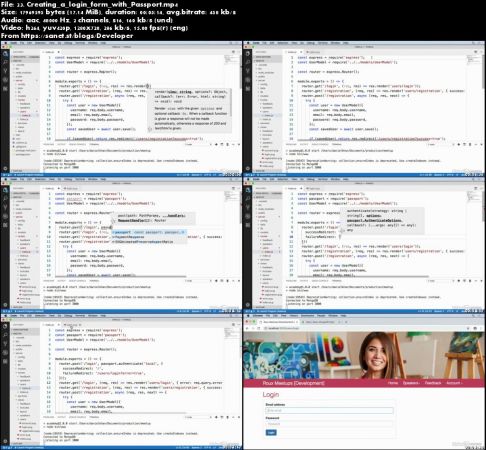Bookmark the page with the star icon
The height and width of the screenshot is (450, 486).
[x=468, y=328]
